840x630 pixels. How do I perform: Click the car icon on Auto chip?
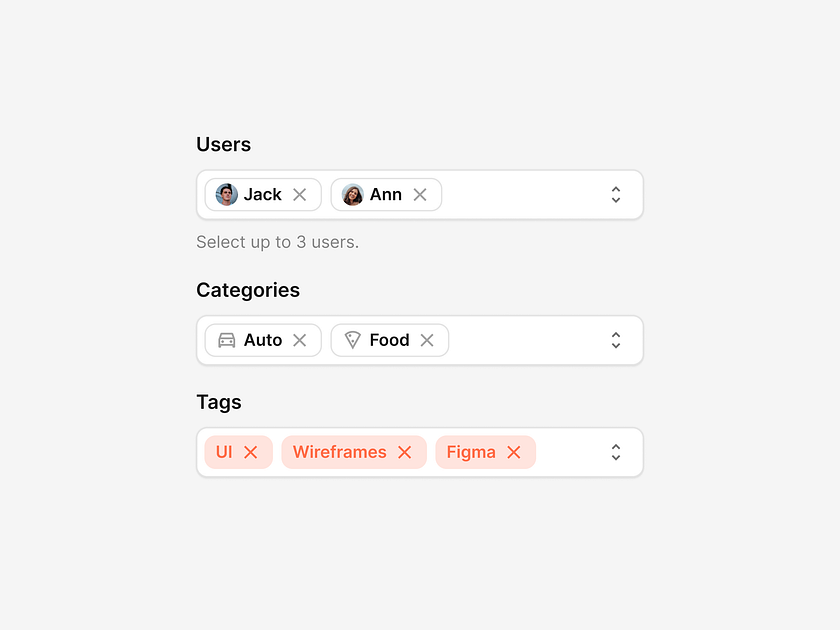(227, 340)
